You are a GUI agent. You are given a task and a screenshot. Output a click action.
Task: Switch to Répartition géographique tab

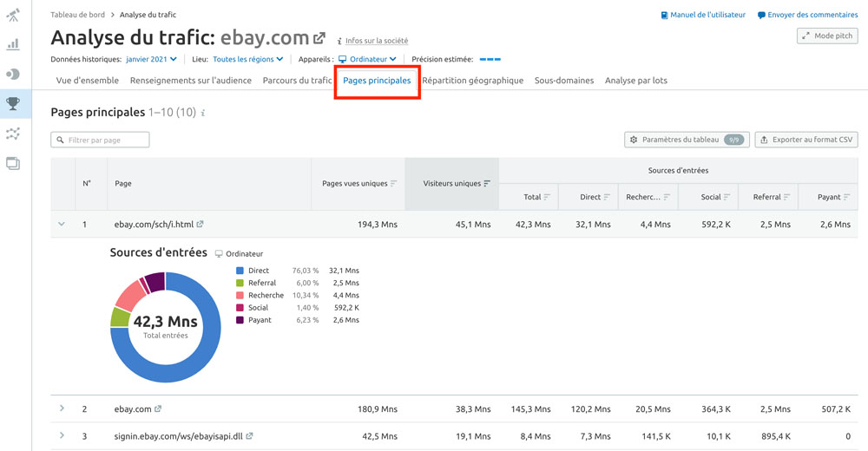473,81
